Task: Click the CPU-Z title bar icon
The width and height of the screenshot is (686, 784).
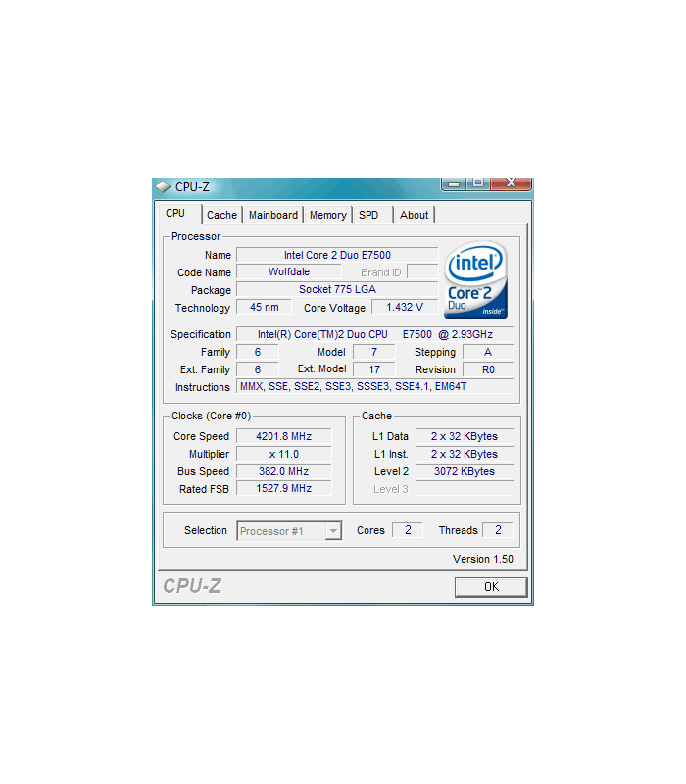Action: tap(163, 187)
